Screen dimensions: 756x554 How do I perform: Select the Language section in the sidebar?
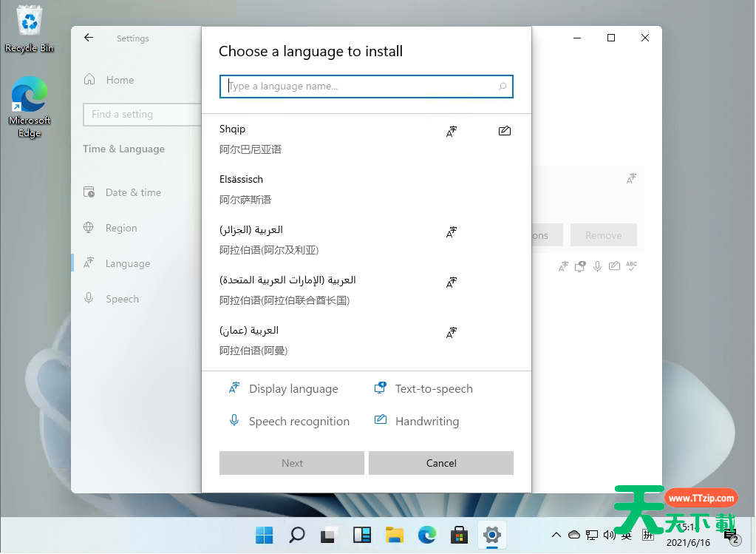pos(129,263)
